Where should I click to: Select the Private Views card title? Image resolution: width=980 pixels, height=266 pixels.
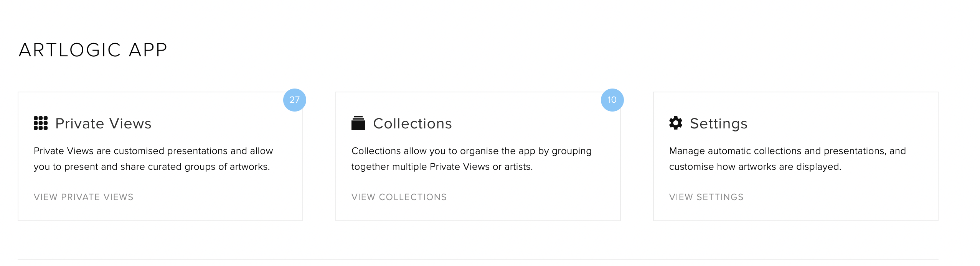point(103,123)
